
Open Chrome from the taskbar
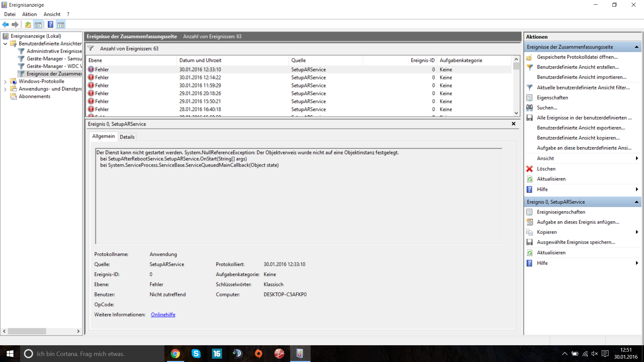175,354
